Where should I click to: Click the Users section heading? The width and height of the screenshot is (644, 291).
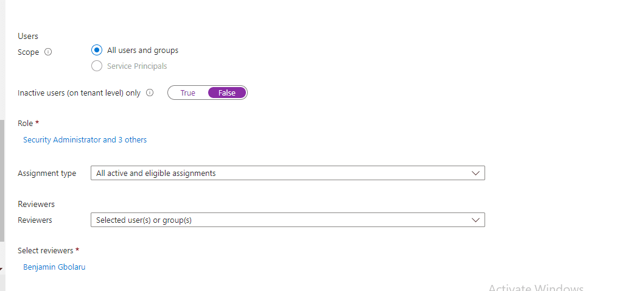(x=28, y=37)
